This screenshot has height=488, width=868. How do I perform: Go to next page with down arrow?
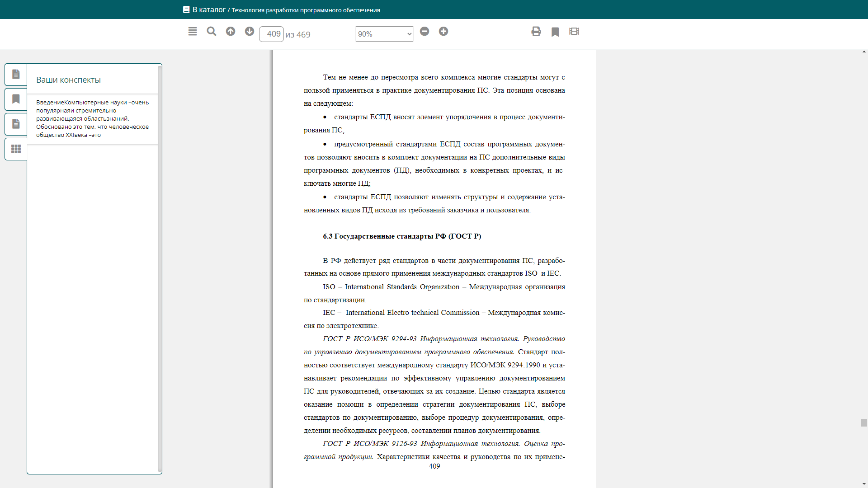pos(250,31)
